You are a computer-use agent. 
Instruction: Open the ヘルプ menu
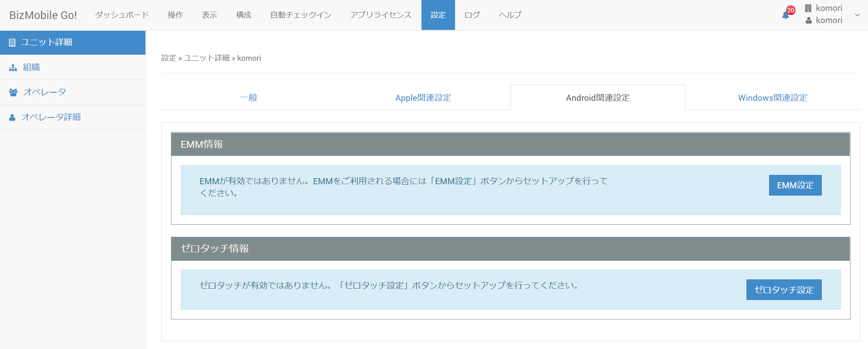click(510, 15)
